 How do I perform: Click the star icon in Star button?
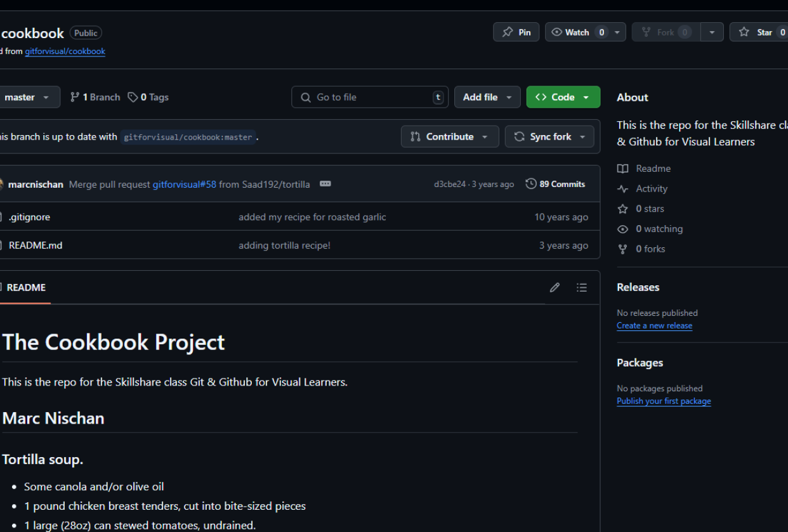pos(744,32)
